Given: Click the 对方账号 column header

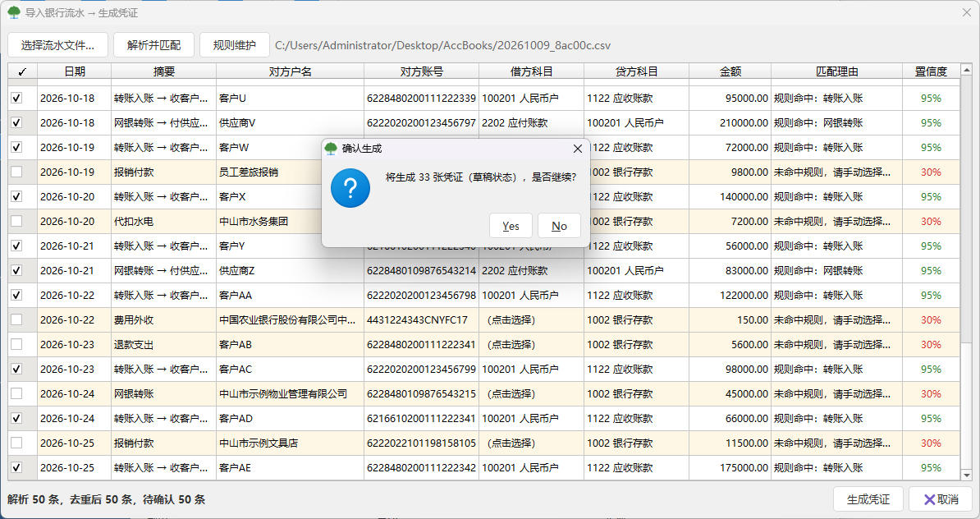Looking at the screenshot, I should pos(422,71).
